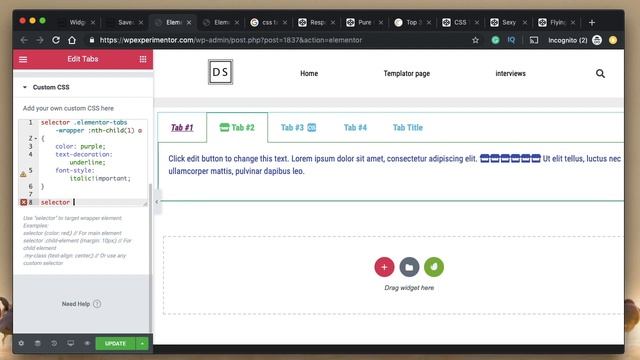The height and width of the screenshot is (360, 640).
Task: Open Elementor page settings gear
Action: click(21, 344)
